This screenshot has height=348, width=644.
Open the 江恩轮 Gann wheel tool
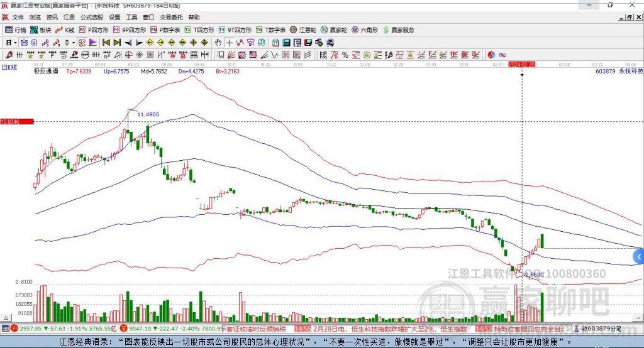coord(303,30)
